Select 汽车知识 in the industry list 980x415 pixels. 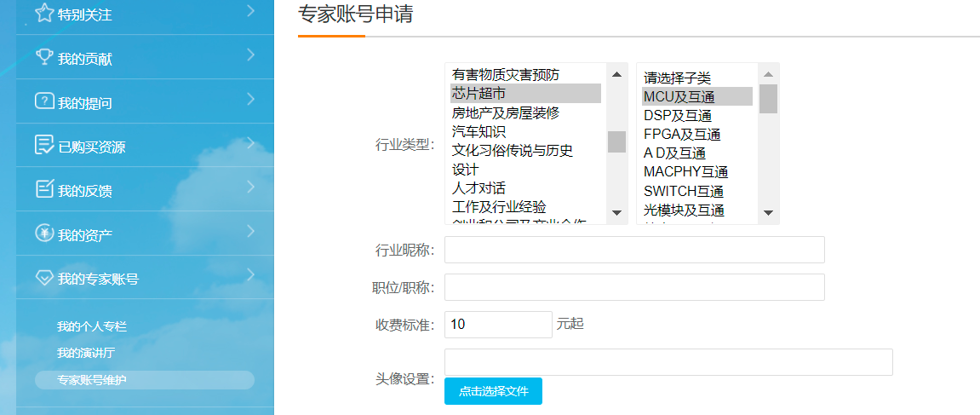pyautogui.click(x=479, y=131)
